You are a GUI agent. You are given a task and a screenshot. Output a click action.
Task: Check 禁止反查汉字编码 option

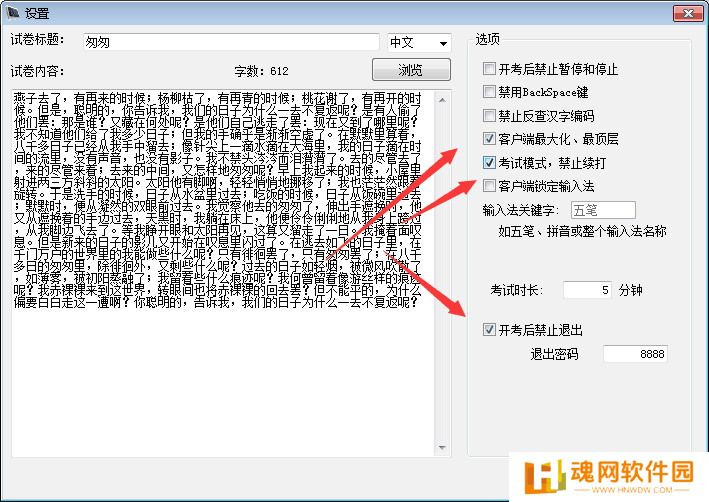pyautogui.click(x=489, y=115)
